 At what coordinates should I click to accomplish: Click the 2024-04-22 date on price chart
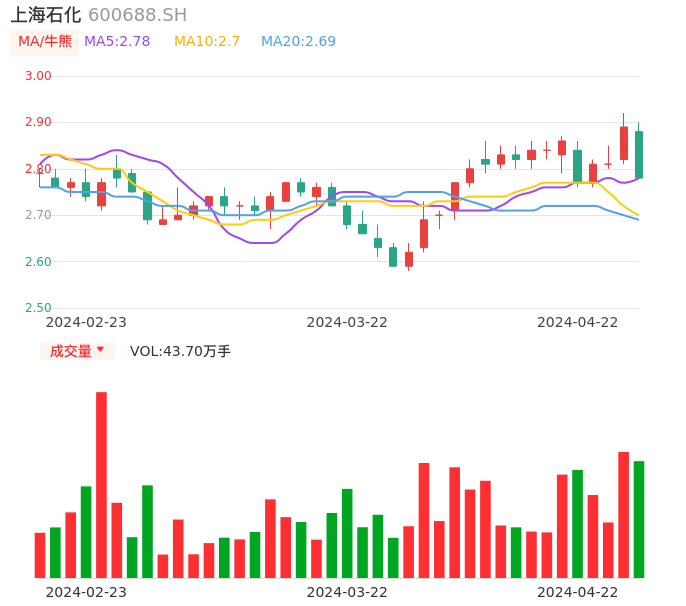(x=578, y=323)
